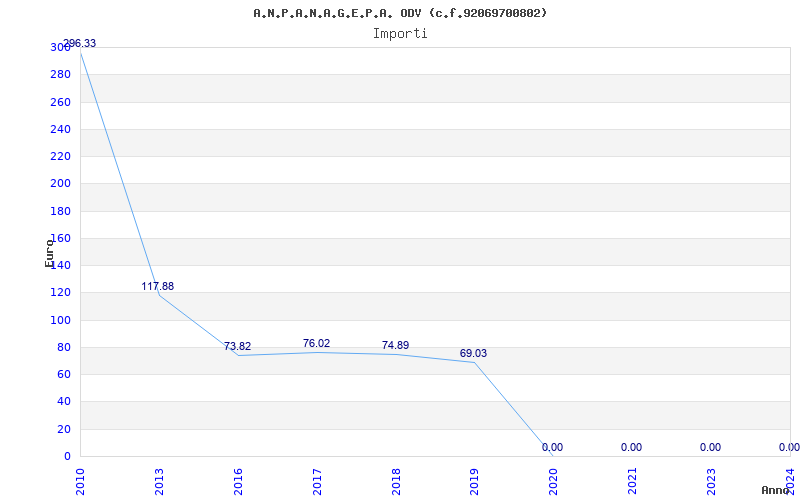Click the y-axis value 120
Image resolution: width=800 pixels, height=500 pixels.
pyautogui.click(x=60, y=293)
